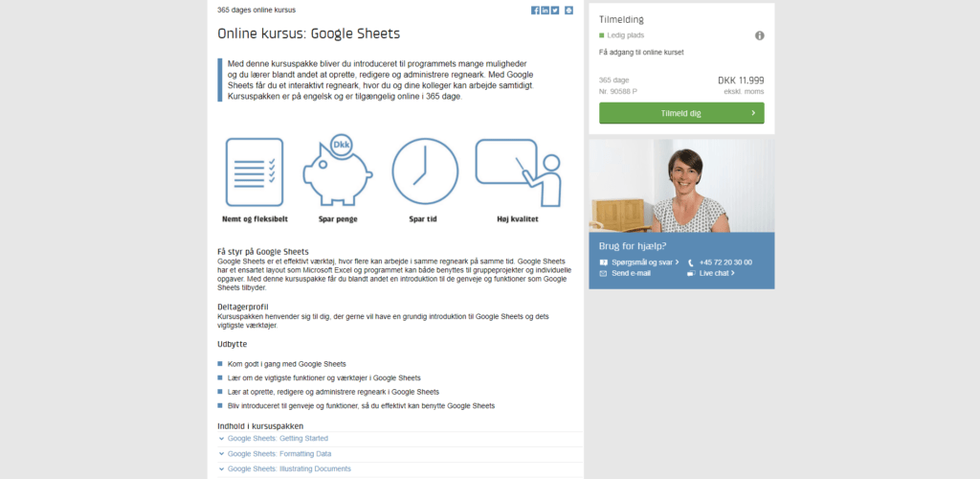Share the course on Facebook

pos(535,10)
